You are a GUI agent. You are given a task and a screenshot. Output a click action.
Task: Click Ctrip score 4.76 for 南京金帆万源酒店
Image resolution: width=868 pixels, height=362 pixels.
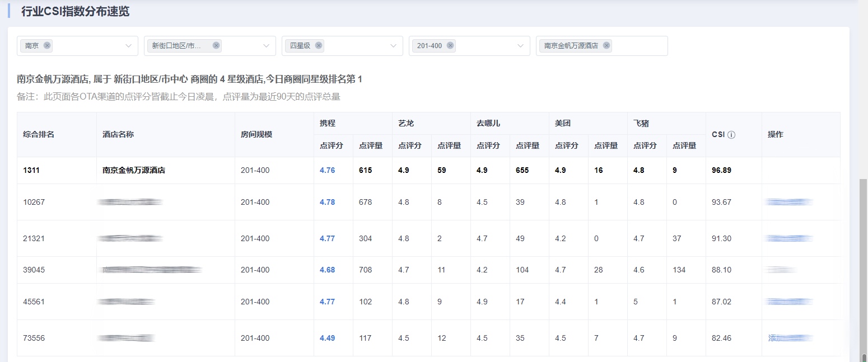[x=327, y=170]
